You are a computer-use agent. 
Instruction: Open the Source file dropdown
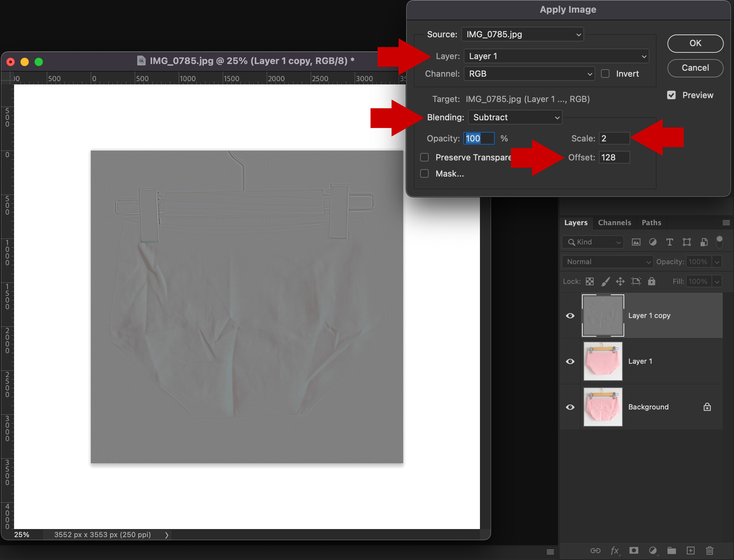[523, 34]
